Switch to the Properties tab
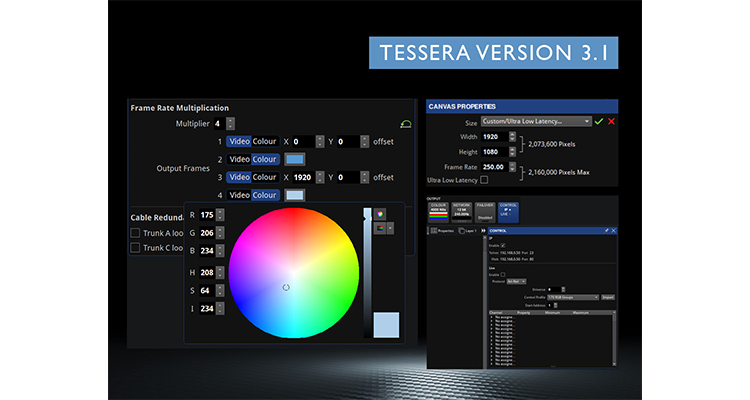The height and width of the screenshot is (400, 750). [442, 231]
